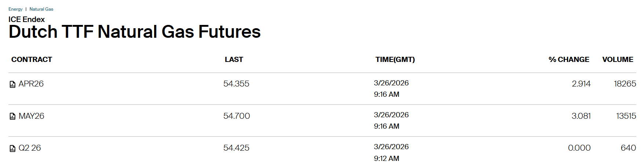Click the MAY26 last price 54.700

point(237,116)
